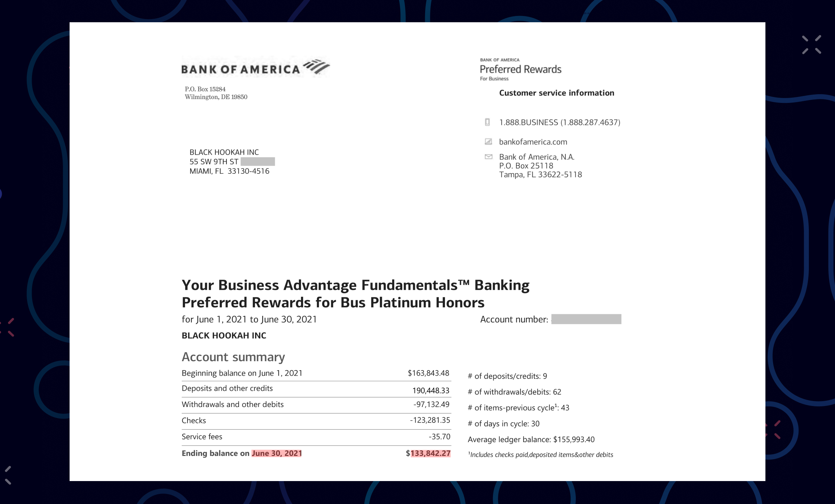
Task: Click the redacted suite box after 55 SW 9TH ST
Action: tap(258, 162)
